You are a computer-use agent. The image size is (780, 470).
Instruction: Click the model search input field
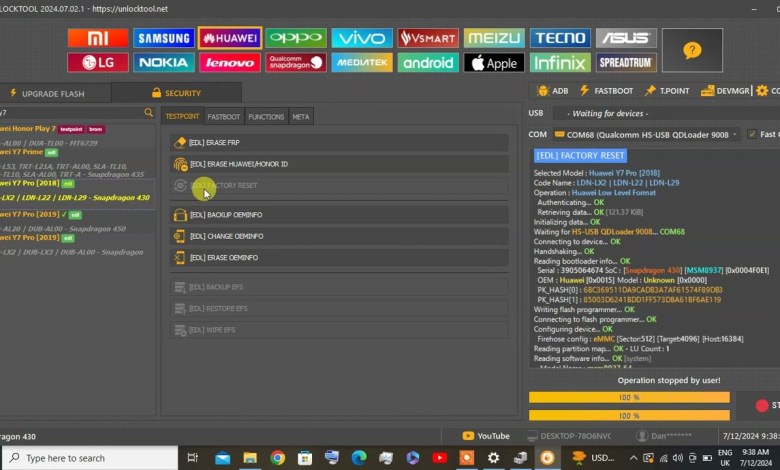71,113
